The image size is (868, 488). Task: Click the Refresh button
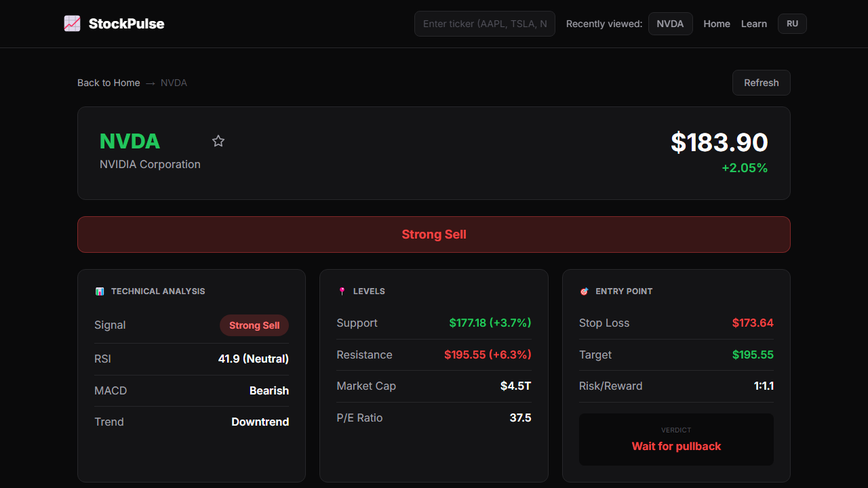click(762, 83)
